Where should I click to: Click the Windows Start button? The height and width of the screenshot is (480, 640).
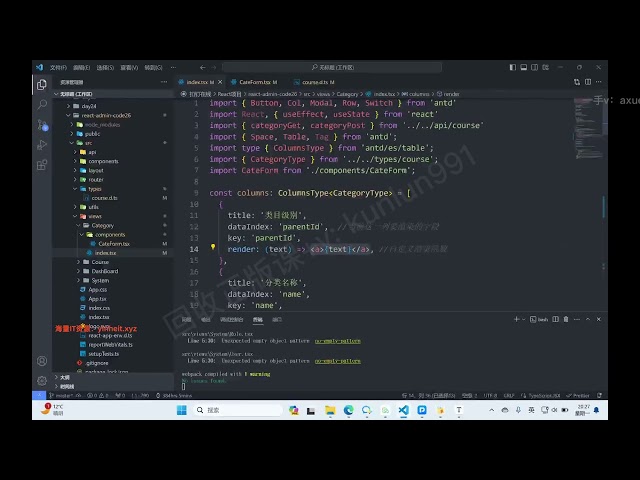[182, 410]
